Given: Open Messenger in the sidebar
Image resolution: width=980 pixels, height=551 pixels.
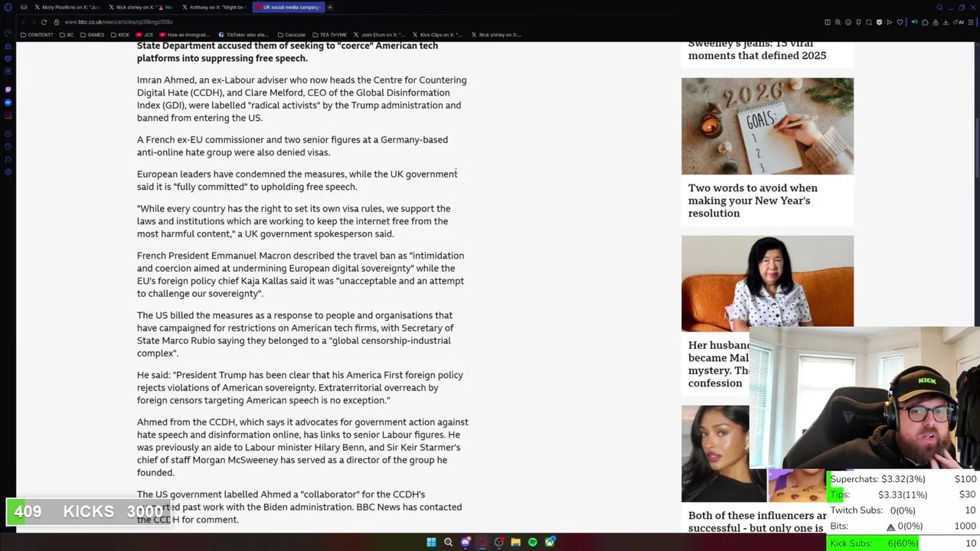Looking at the screenshot, I should [8, 103].
